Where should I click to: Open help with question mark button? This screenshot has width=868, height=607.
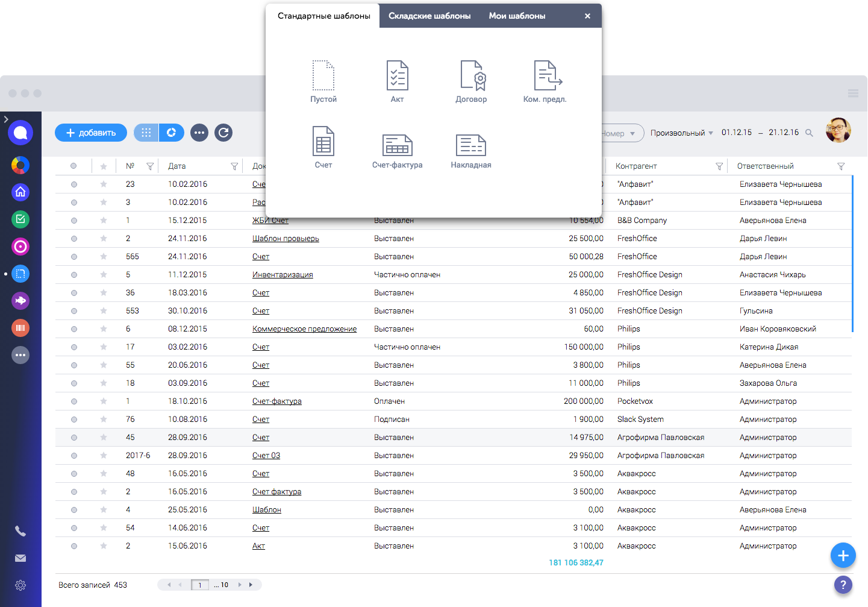click(x=843, y=585)
